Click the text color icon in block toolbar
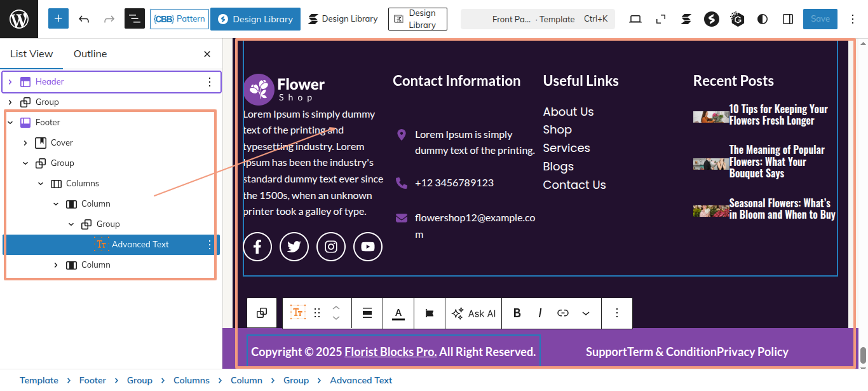 click(x=398, y=313)
